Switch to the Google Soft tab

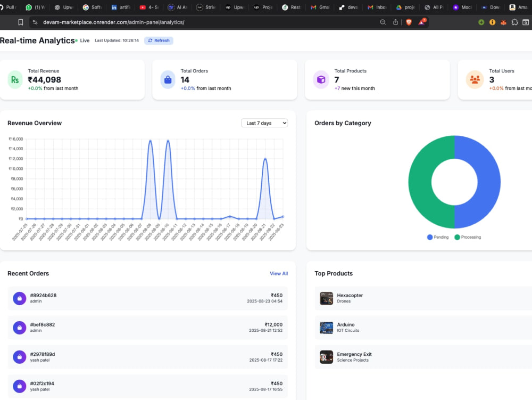[x=92, y=7]
